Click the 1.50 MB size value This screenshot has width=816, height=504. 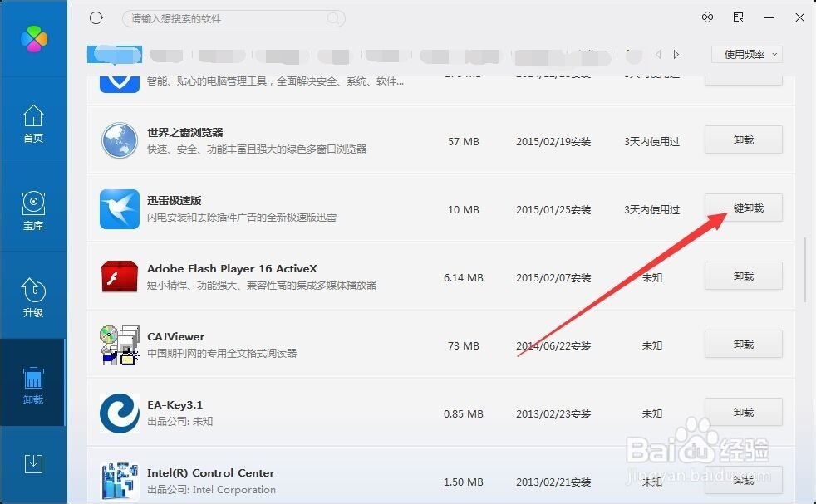pyautogui.click(x=463, y=482)
